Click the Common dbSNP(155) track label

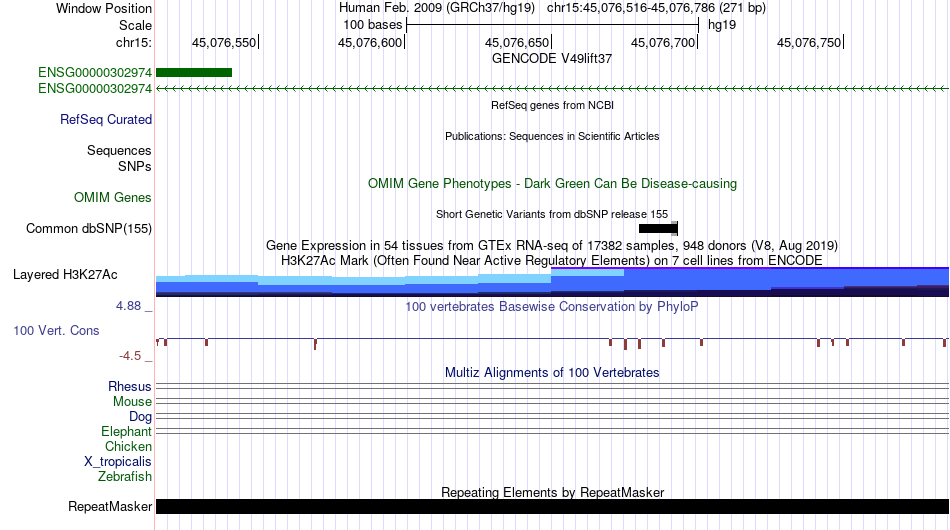click(x=89, y=228)
